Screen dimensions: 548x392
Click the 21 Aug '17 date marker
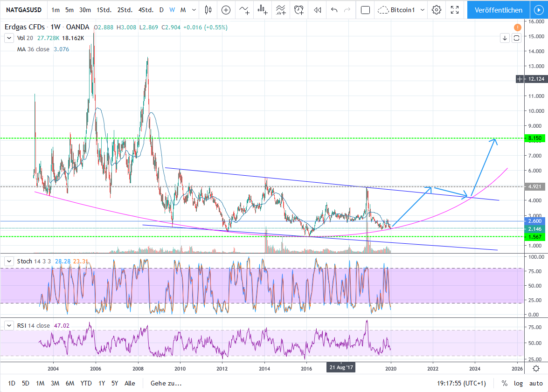tap(341, 368)
